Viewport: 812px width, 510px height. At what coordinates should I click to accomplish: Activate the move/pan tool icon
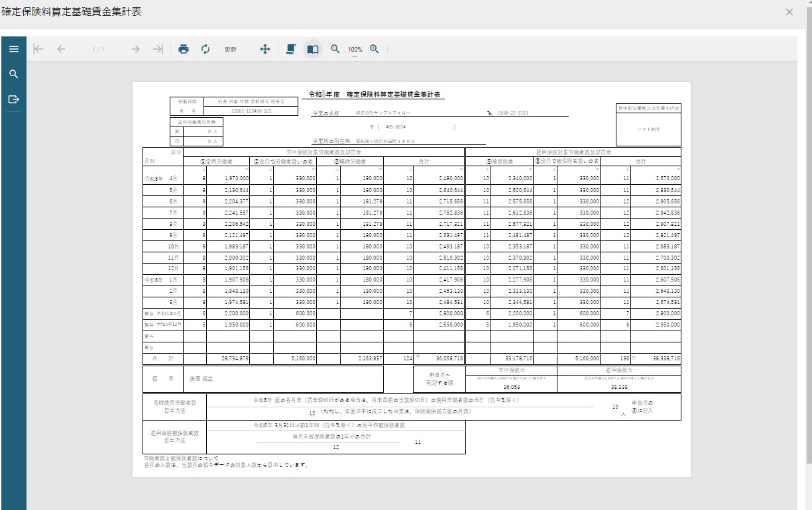[264, 49]
